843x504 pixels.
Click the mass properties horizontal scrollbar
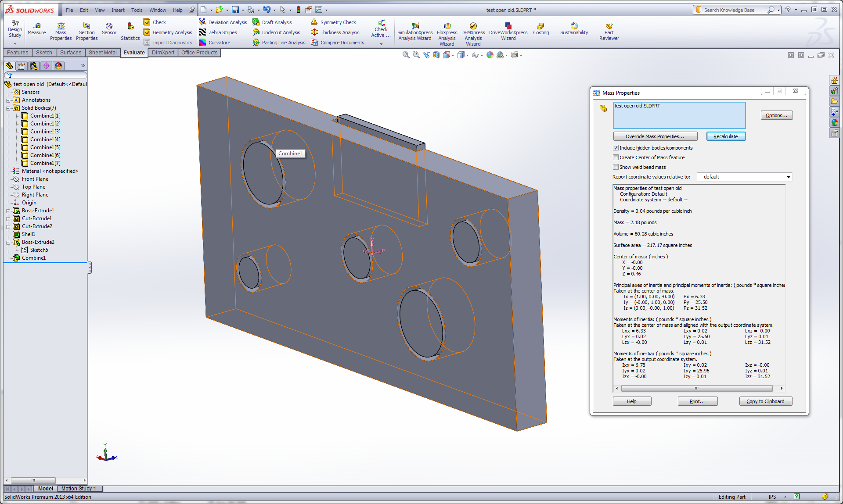pos(696,389)
